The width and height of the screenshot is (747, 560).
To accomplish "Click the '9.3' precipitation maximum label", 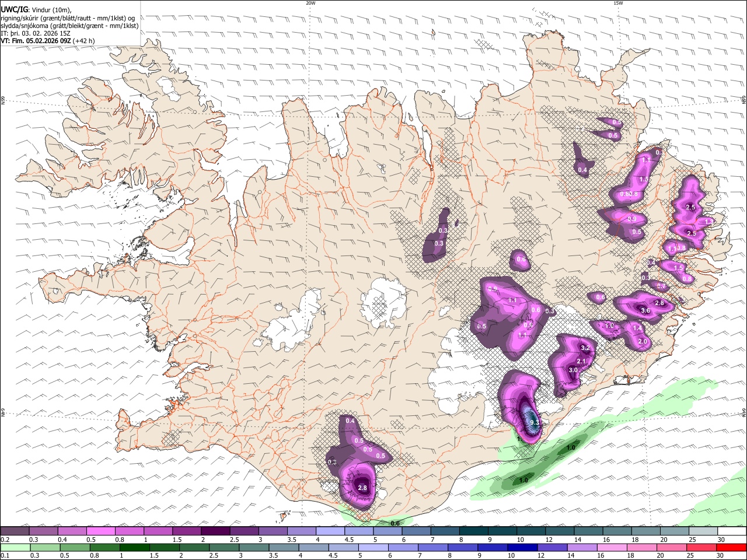I will [534, 422].
